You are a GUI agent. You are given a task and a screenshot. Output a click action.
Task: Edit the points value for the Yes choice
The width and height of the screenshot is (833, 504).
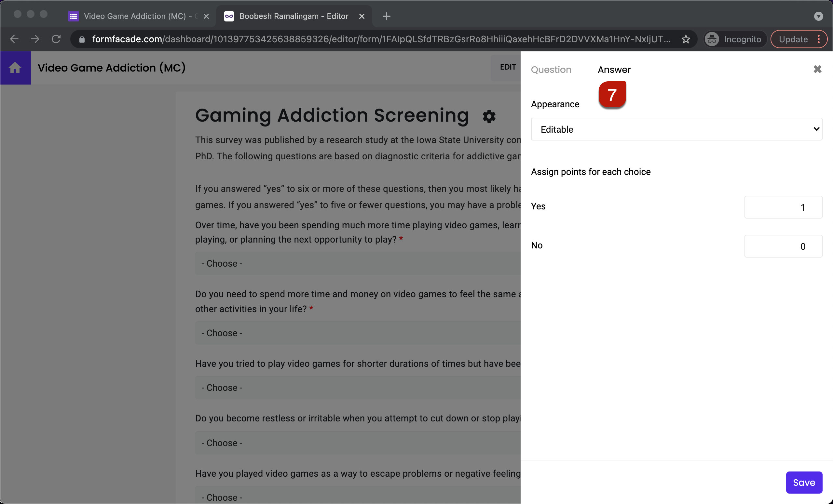coord(783,207)
